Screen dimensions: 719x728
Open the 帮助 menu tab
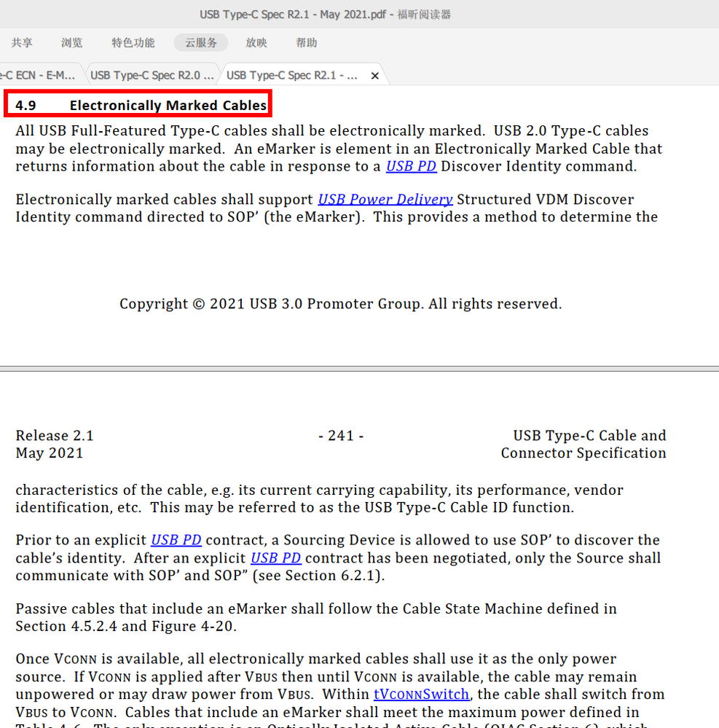pos(307,43)
